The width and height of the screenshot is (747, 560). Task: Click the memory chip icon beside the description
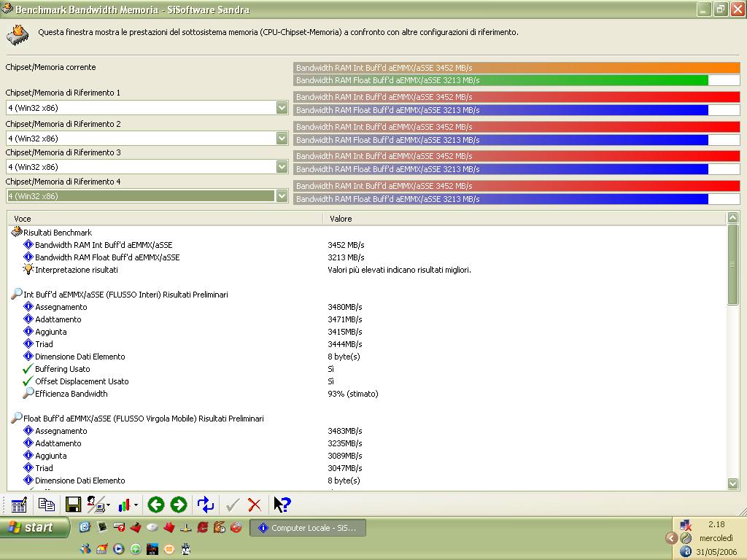click(x=18, y=35)
